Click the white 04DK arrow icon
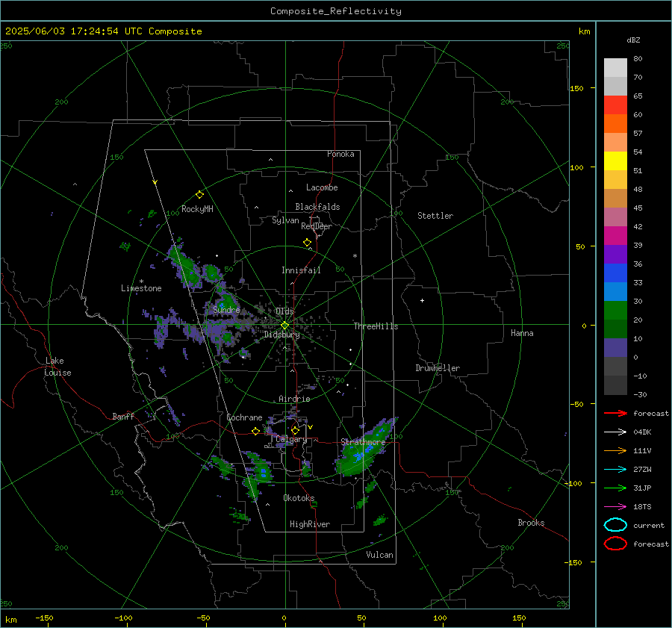The width and height of the screenshot is (672, 628). [615, 432]
